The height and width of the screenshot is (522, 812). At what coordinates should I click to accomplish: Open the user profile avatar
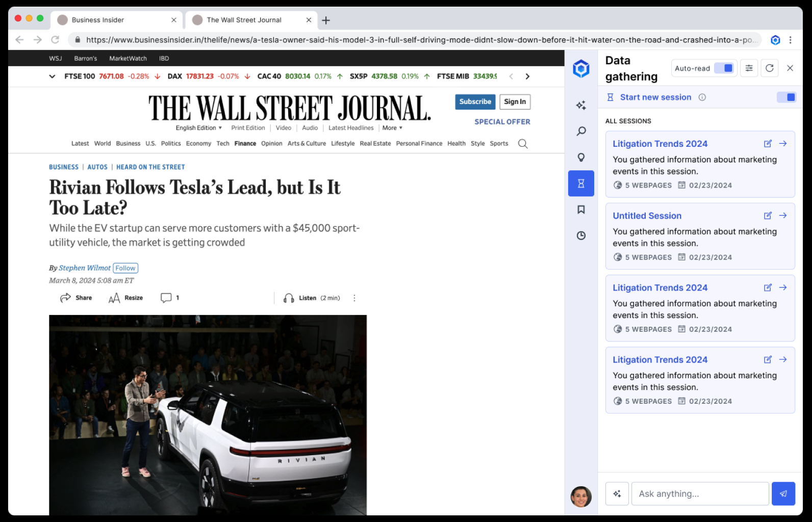tap(581, 497)
